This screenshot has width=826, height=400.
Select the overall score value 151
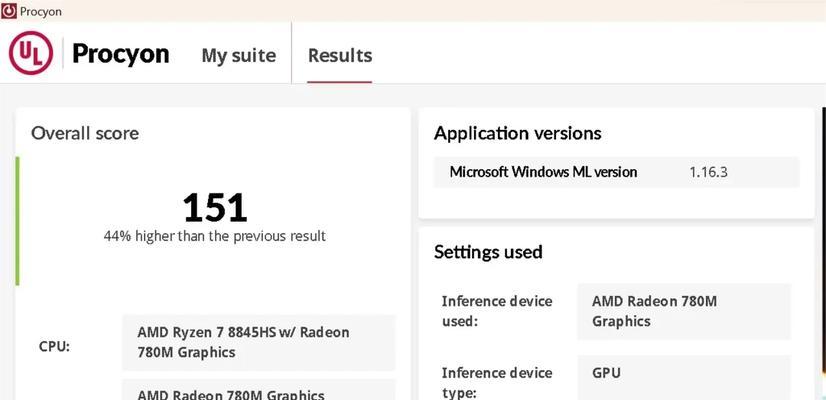tap(215, 208)
